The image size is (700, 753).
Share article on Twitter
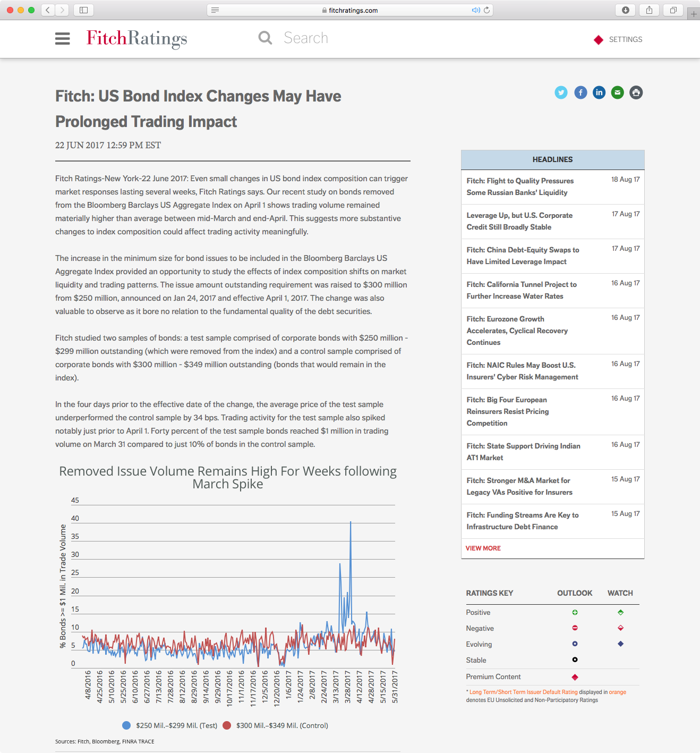(561, 92)
